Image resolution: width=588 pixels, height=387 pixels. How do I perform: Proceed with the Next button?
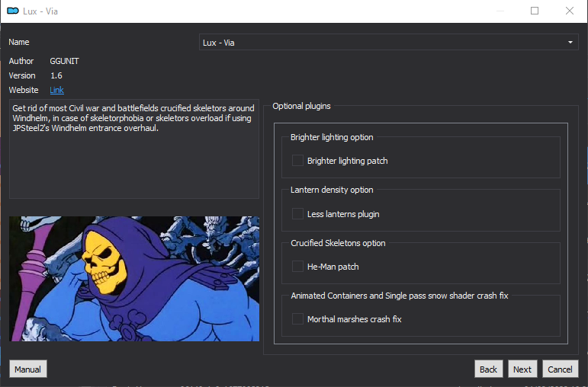522,369
